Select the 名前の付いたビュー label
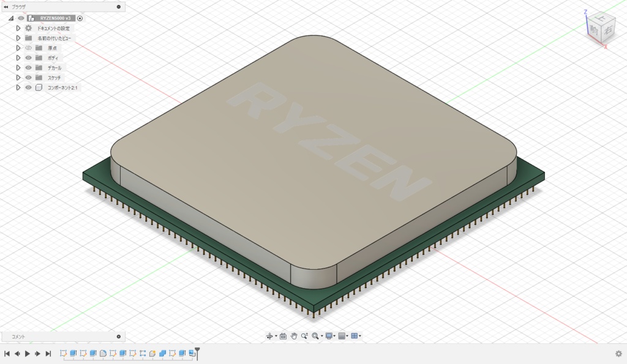 (54, 39)
